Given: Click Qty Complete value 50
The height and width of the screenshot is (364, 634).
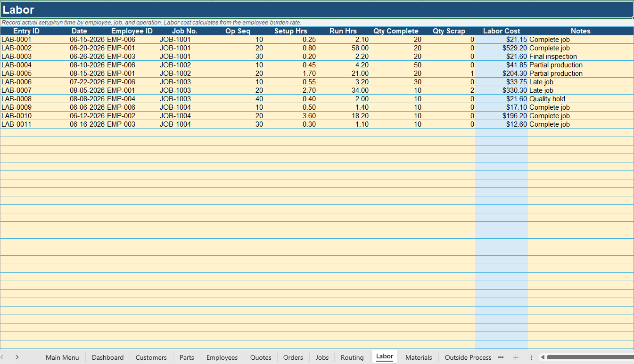Looking at the screenshot, I should (396, 65).
